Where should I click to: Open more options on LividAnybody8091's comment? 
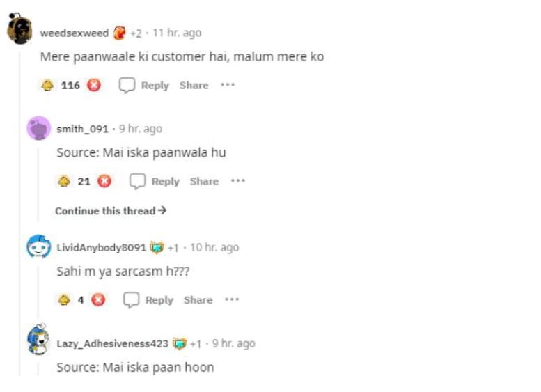[232, 299]
